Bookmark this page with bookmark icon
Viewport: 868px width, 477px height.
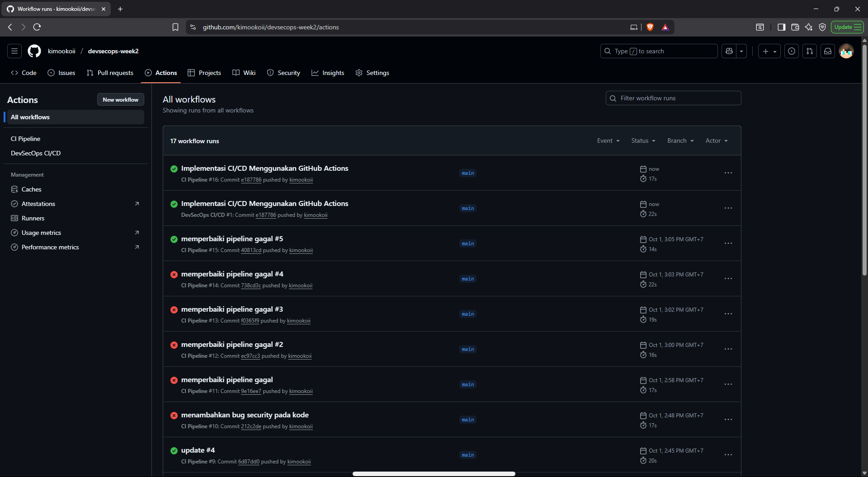(x=175, y=27)
